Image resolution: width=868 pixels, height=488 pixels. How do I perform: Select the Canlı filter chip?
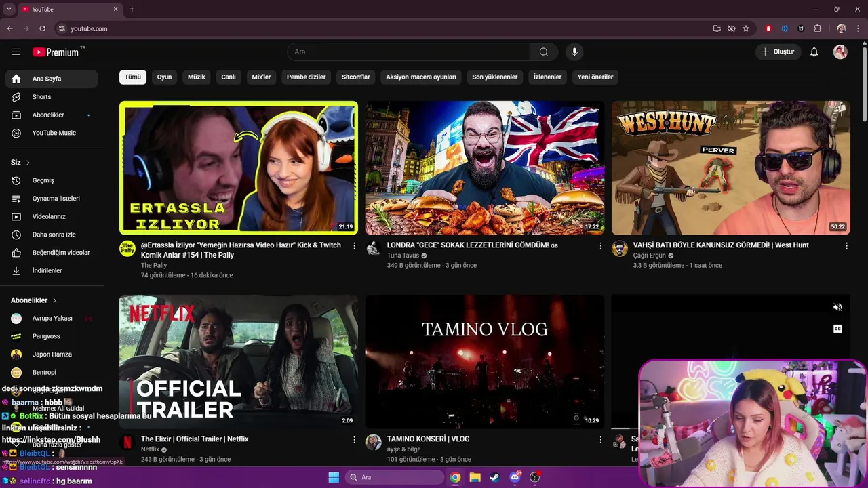(229, 77)
